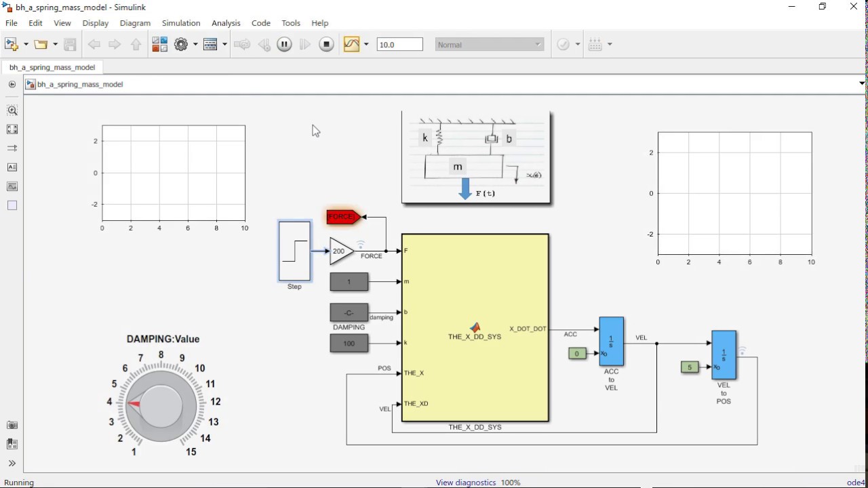Click the Step block
The image size is (868, 488).
pos(294,251)
